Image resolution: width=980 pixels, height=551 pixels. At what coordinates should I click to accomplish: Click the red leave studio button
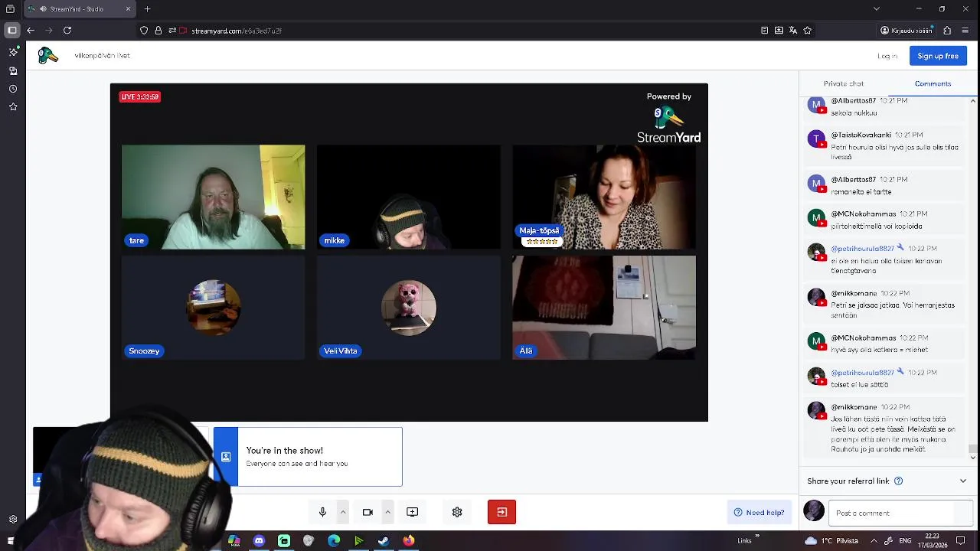(x=501, y=512)
